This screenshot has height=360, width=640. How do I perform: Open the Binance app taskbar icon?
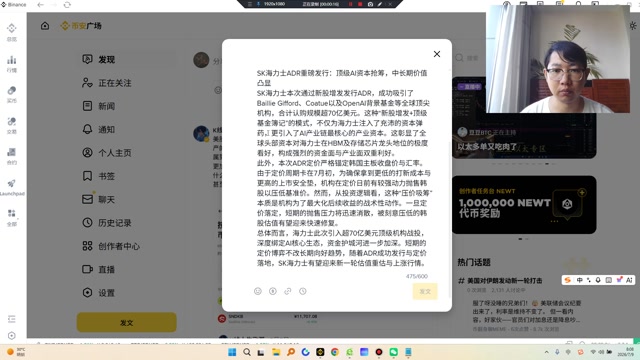pyautogui.click(x=320, y=352)
